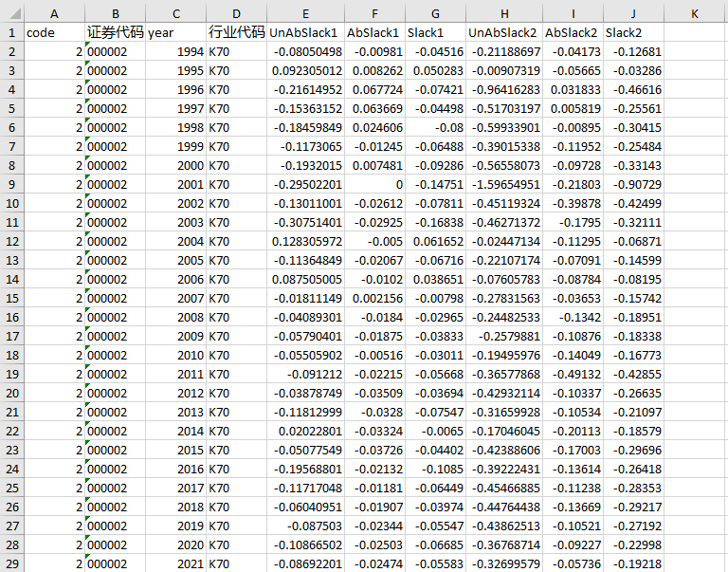Viewport: 728px width, 572px height.
Task: Click the 'code' header cell
Action: pos(54,32)
